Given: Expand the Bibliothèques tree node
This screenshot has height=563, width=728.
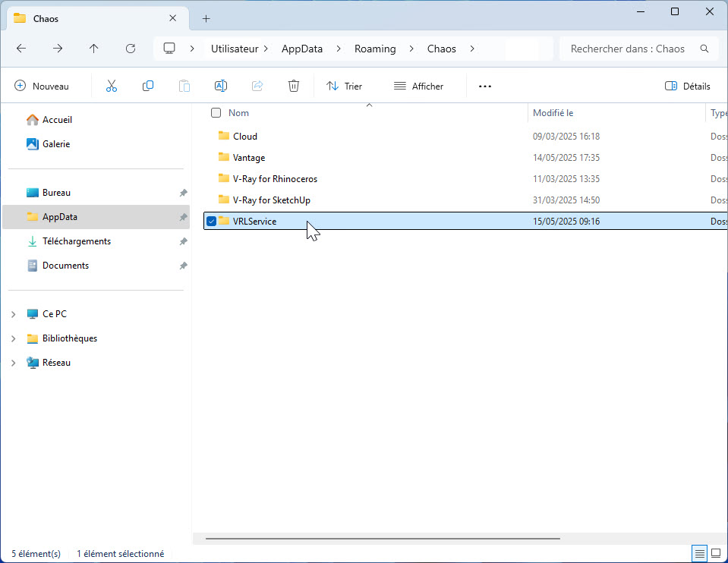Looking at the screenshot, I should tap(14, 338).
